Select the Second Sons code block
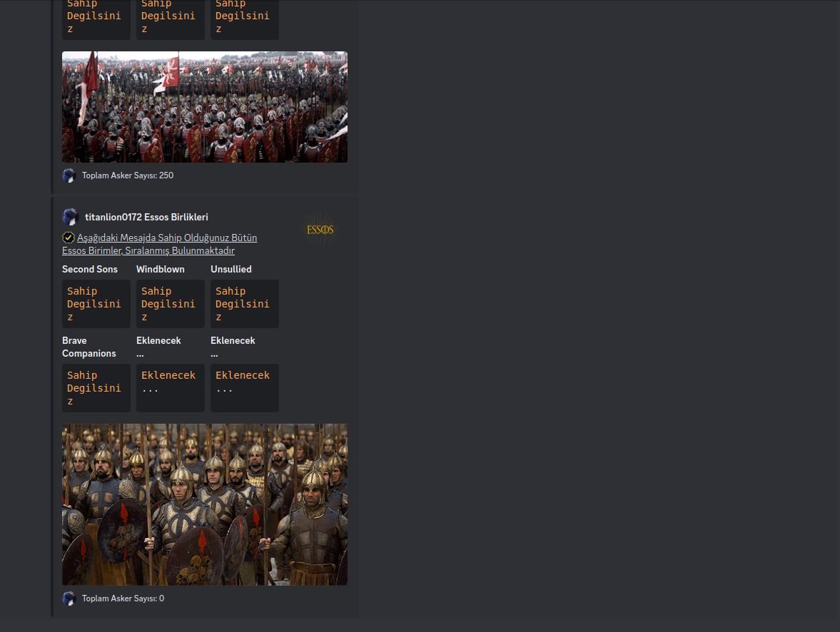 coord(96,304)
